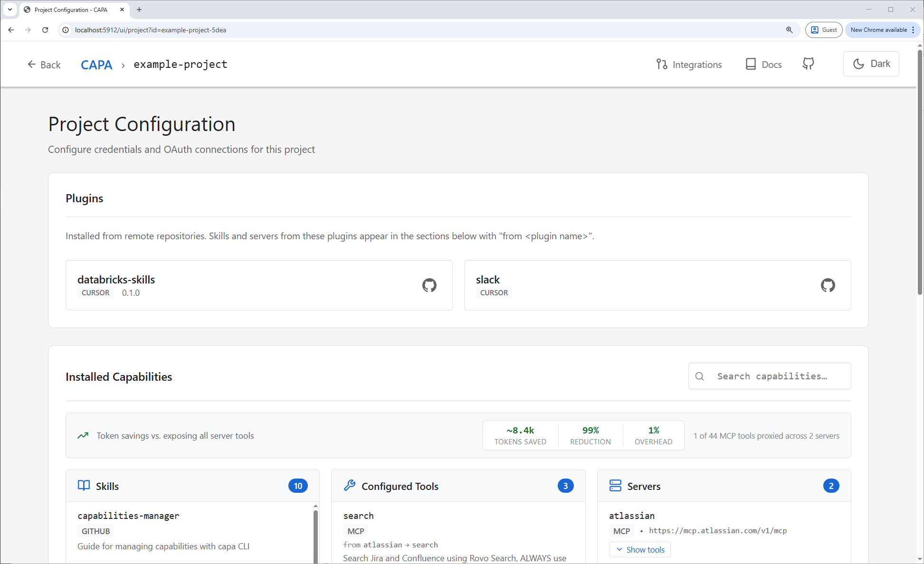The width and height of the screenshot is (924, 564).
Task: Open Docs via the header book icon
Action: [x=751, y=64]
